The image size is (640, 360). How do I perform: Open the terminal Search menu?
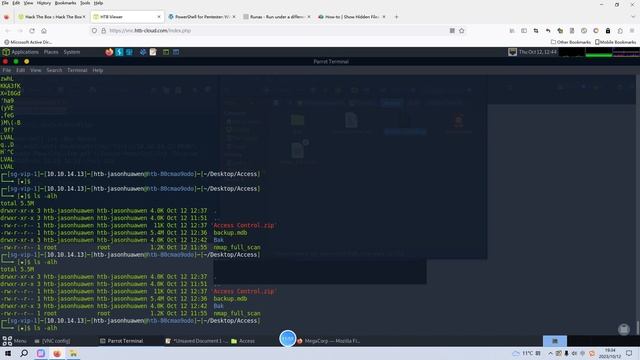click(x=54, y=70)
